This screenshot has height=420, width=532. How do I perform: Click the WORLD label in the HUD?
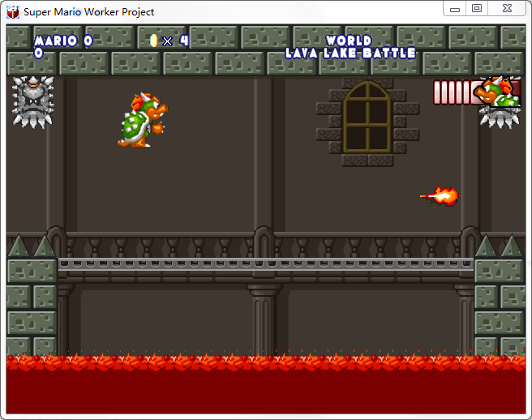(x=349, y=41)
